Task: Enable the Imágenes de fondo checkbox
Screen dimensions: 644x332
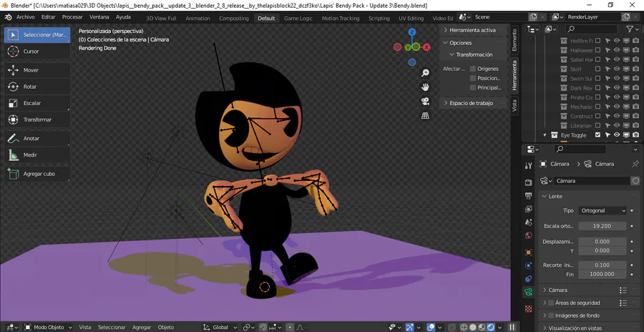Action: point(551,316)
